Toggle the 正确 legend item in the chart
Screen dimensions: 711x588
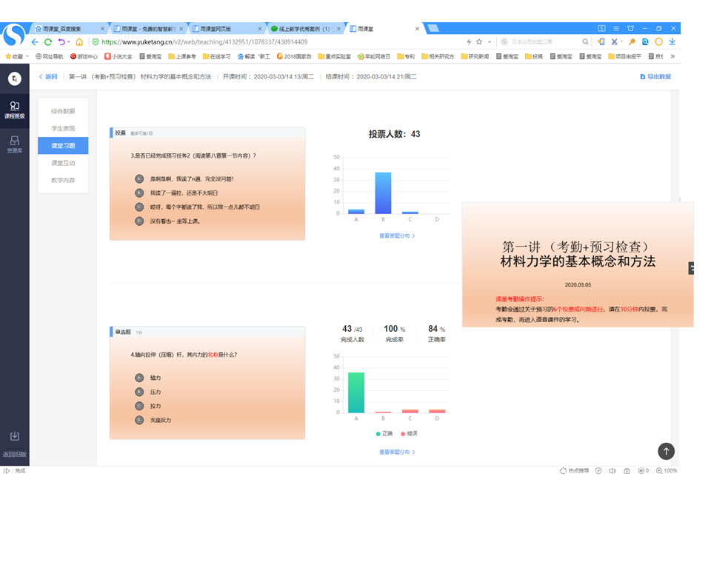[384, 433]
